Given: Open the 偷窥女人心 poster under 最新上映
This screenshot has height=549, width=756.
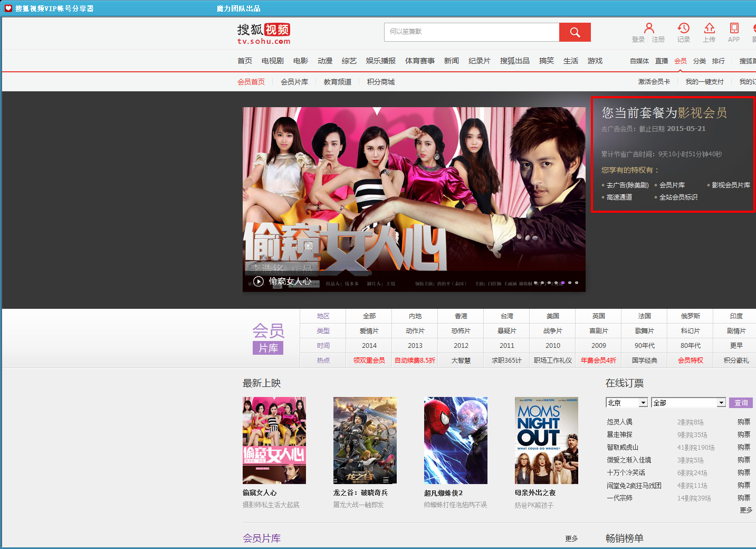Looking at the screenshot, I should (x=274, y=440).
